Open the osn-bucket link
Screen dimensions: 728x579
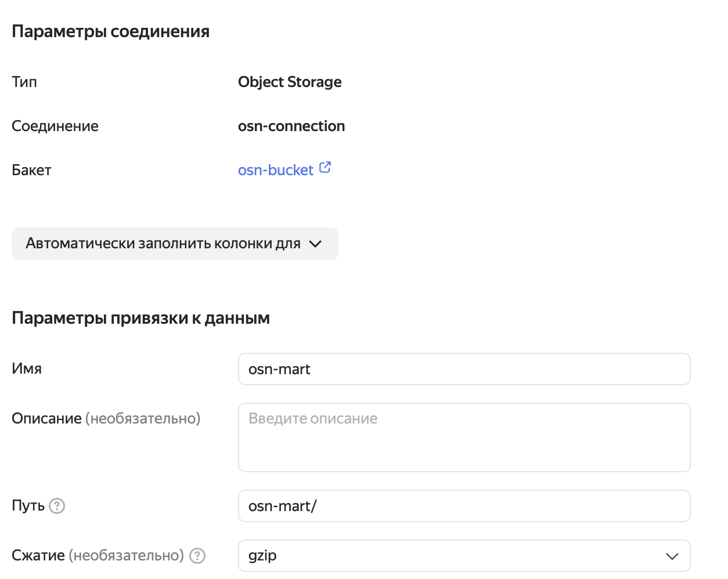tap(275, 170)
